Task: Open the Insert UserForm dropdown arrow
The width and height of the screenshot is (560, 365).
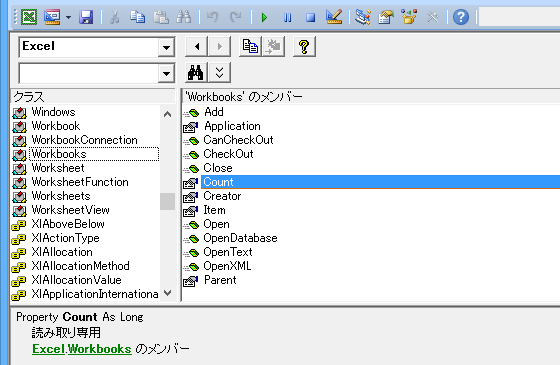Action: pyautogui.click(x=68, y=17)
